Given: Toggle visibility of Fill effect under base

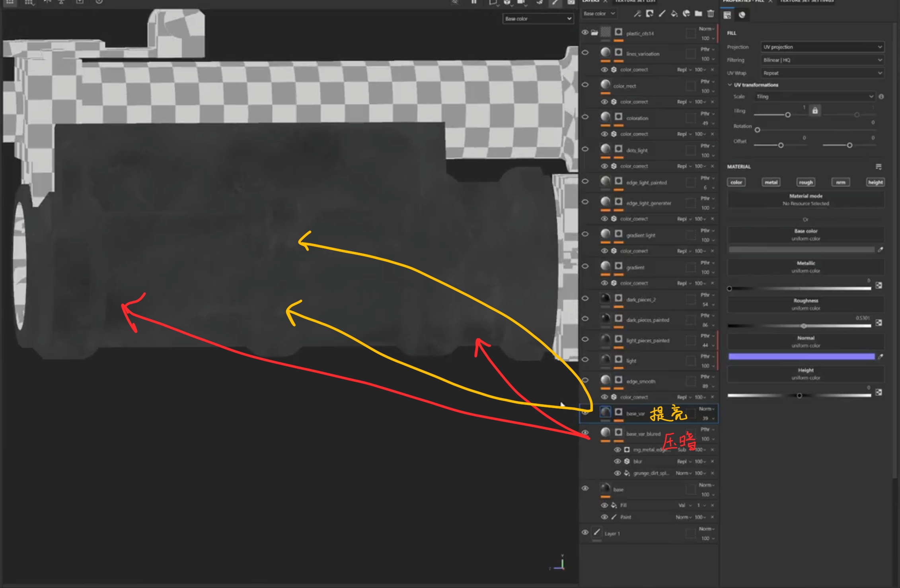Looking at the screenshot, I should [604, 505].
